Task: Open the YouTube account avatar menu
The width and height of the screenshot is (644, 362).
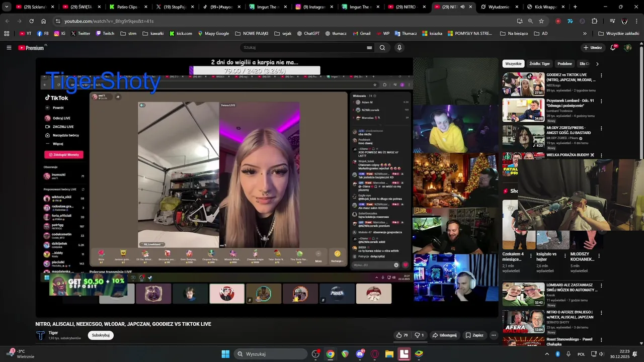Action: coord(627,48)
